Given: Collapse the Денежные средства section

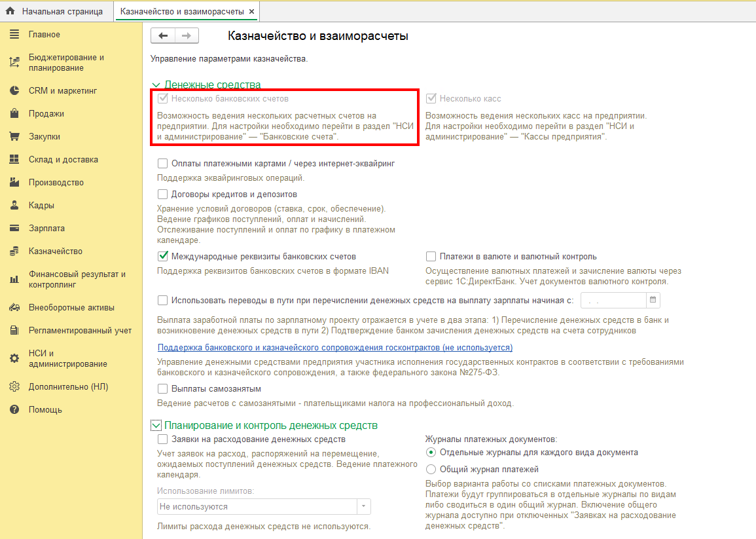Looking at the screenshot, I should (156, 85).
